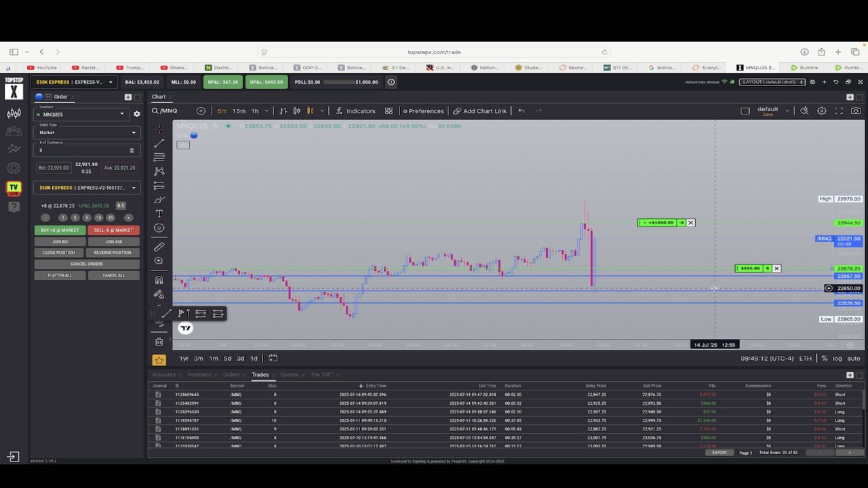Open the charts section in left sidebar
This screenshot has height=488, width=868.
[x=14, y=114]
